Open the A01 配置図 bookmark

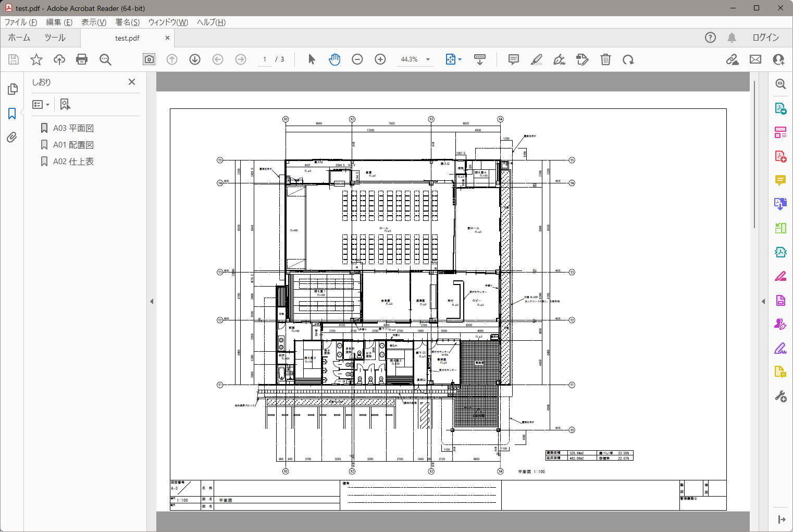73,145
